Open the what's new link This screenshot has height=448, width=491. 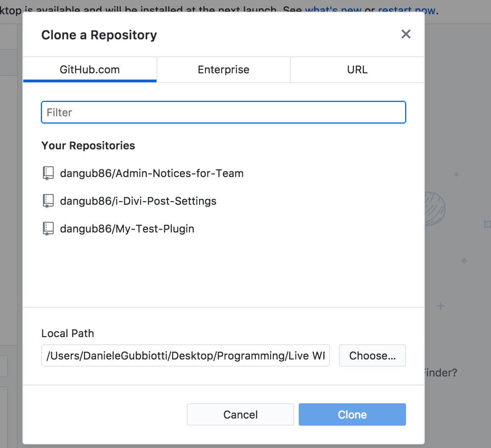333,10
